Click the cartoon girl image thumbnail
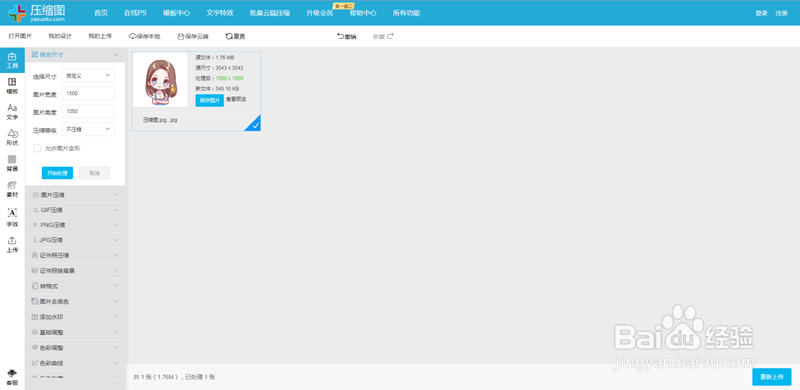The height and width of the screenshot is (390, 800). [x=160, y=79]
